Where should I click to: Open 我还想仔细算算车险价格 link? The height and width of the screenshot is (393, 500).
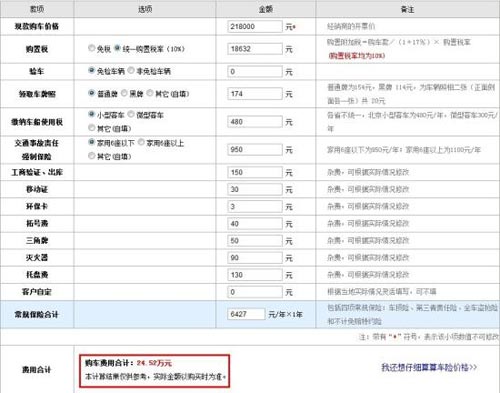tap(429, 367)
